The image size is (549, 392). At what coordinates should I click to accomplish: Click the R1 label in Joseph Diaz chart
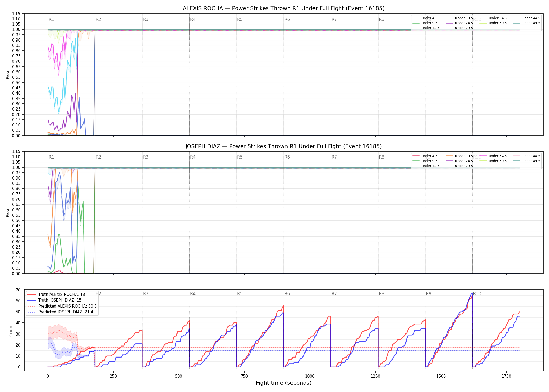tap(51, 157)
